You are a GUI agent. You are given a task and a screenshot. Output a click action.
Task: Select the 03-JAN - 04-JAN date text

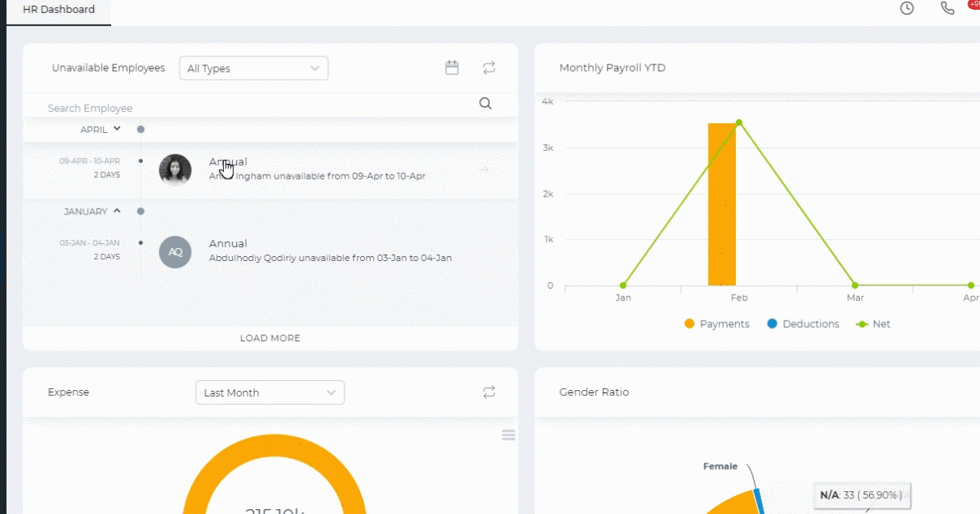[90, 243]
